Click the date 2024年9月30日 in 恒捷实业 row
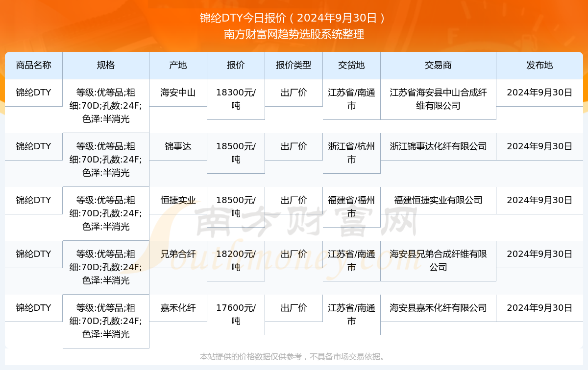The image size is (588, 370). (x=539, y=200)
